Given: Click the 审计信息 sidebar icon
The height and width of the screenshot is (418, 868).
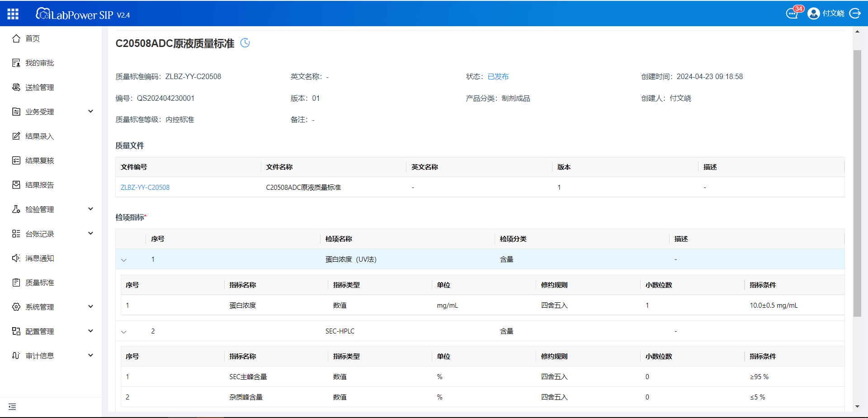Looking at the screenshot, I should point(16,356).
